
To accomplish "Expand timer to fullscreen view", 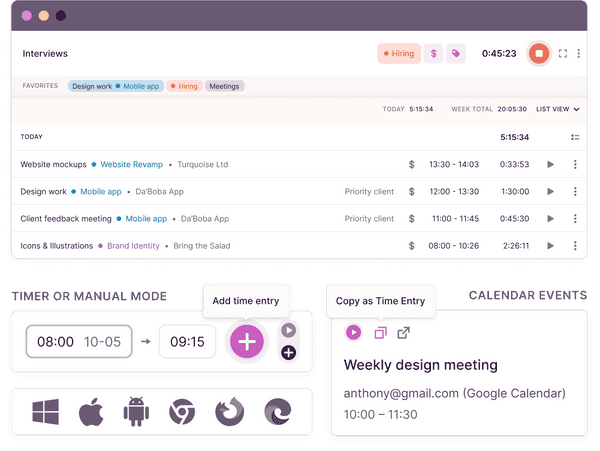I will [x=562, y=54].
